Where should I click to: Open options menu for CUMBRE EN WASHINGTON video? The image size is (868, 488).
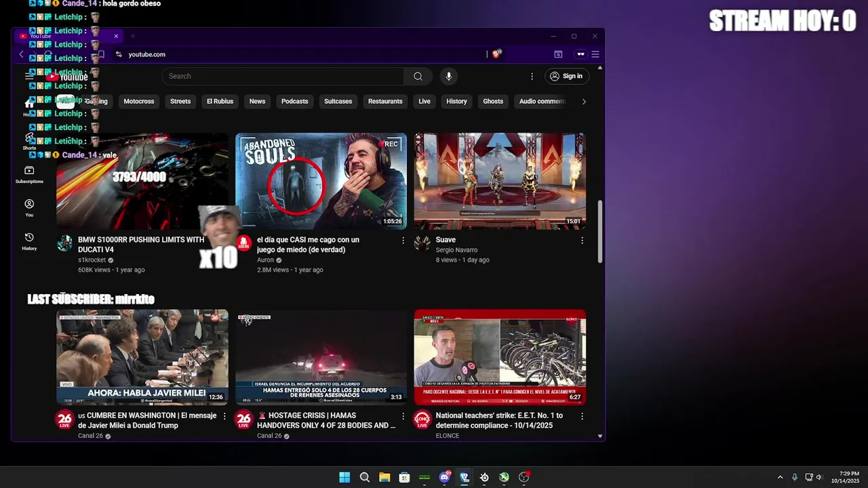(224, 416)
